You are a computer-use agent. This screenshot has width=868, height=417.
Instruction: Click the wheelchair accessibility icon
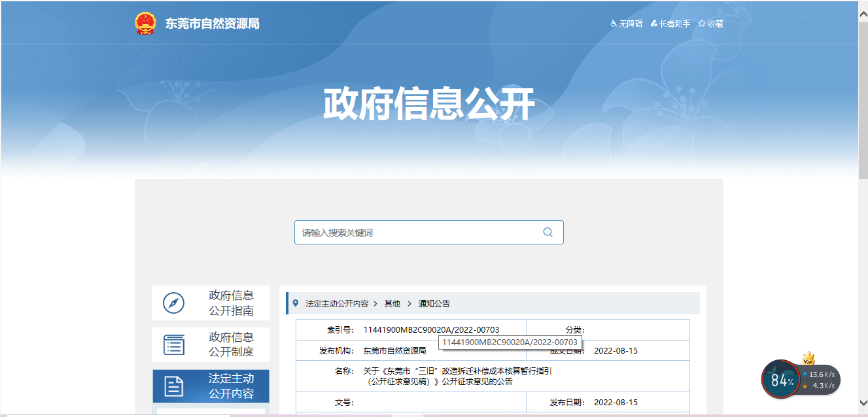(x=614, y=24)
